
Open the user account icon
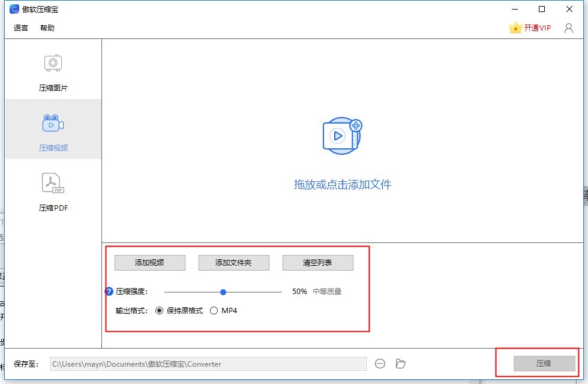[x=568, y=28]
